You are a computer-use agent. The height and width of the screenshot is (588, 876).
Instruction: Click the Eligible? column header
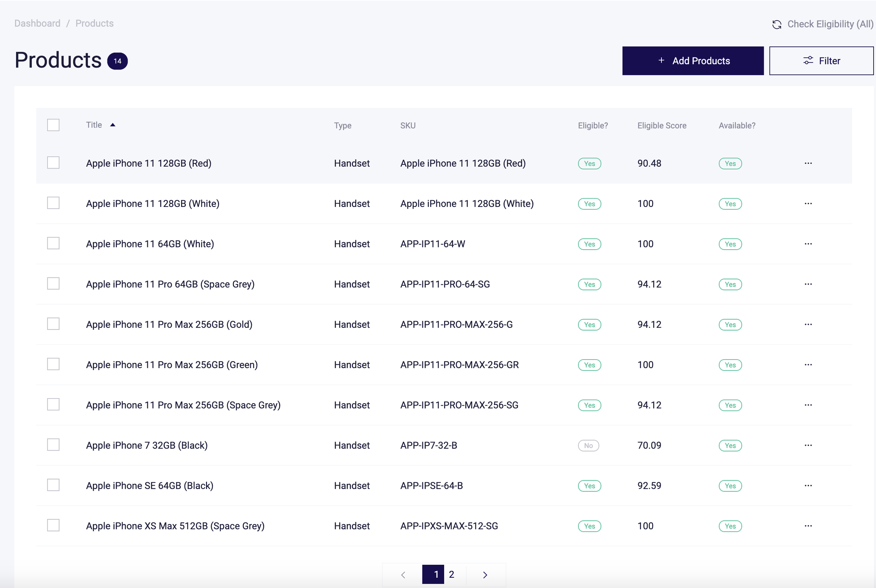(593, 126)
